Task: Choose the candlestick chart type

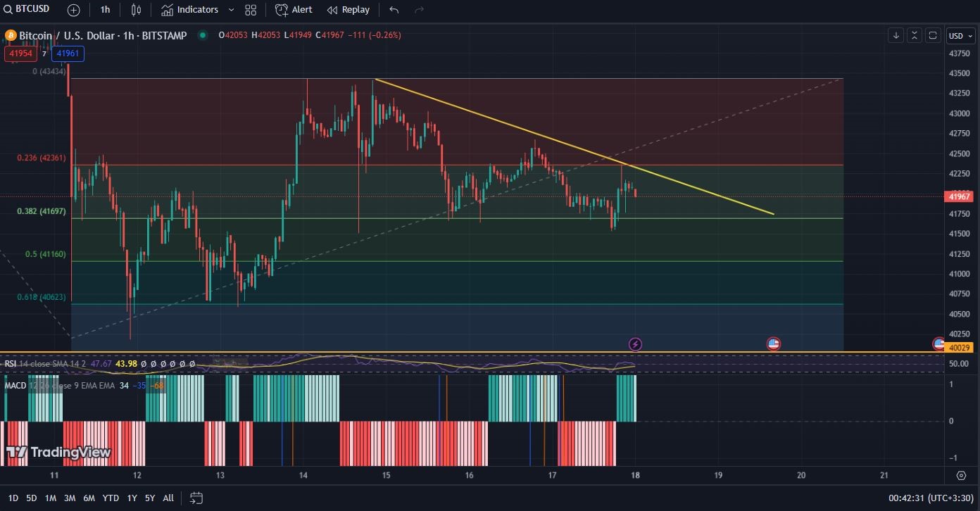Action: point(136,10)
